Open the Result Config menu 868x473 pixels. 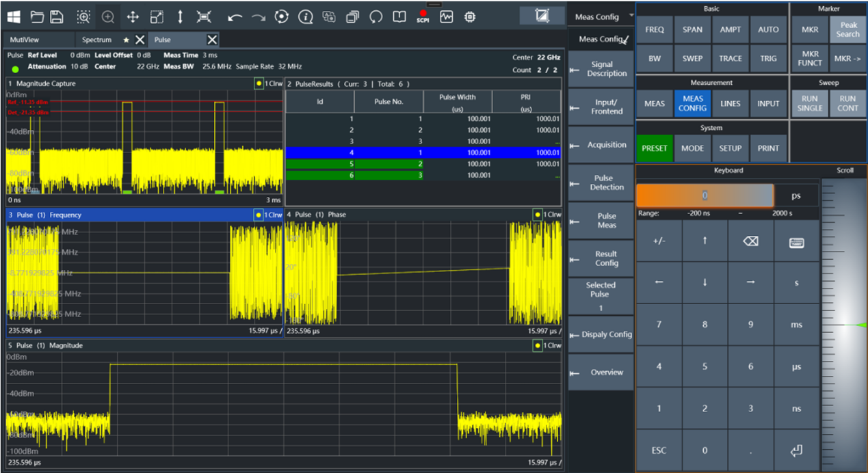(601, 258)
